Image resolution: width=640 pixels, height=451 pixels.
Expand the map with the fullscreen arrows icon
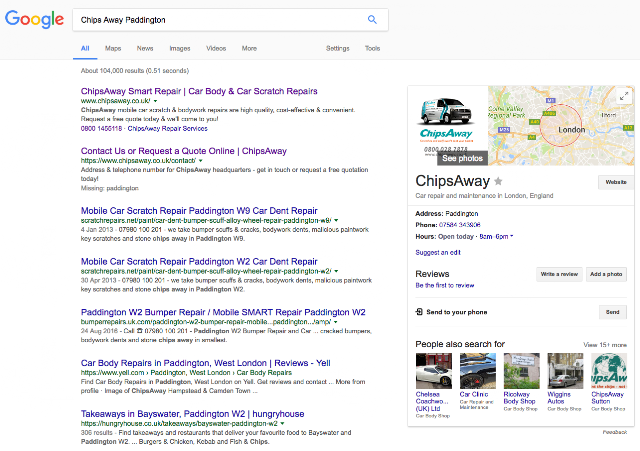point(624,96)
